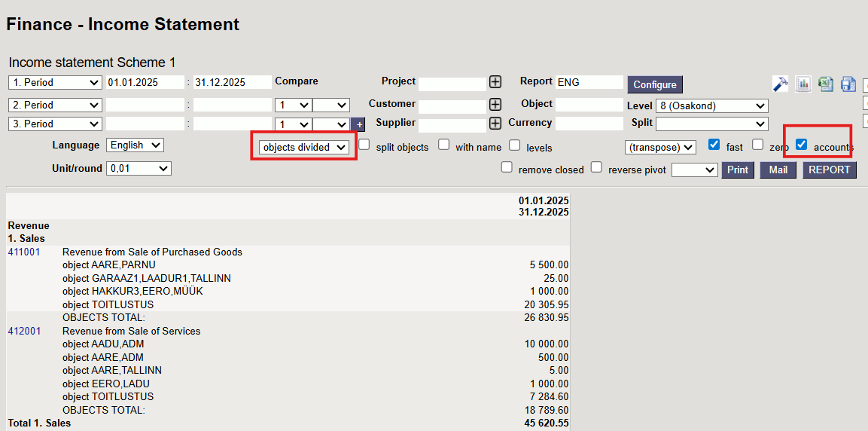
Task: Click plus icon next to Supplier field
Action: click(x=495, y=124)
